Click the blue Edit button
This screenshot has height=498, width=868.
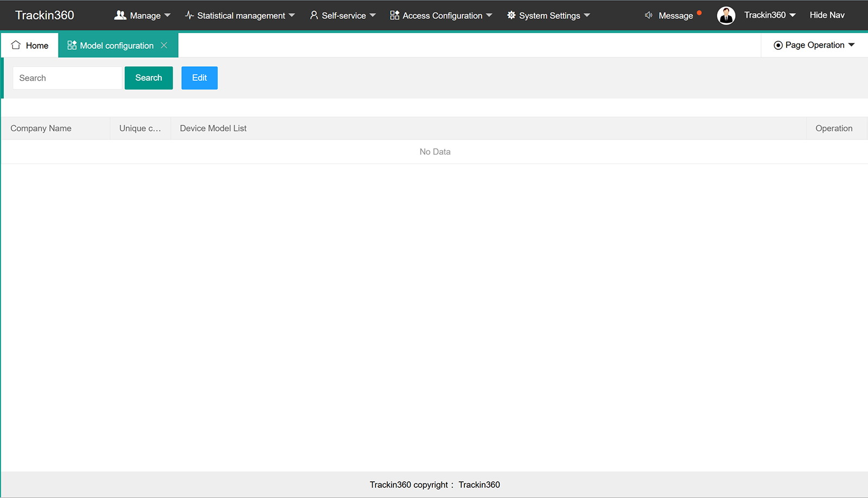tap(199, 78)
